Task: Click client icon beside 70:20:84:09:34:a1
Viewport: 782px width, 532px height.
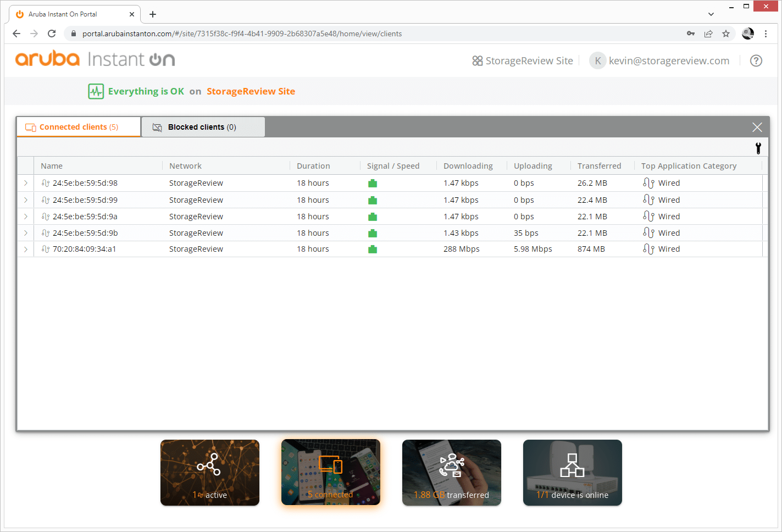Action: coord(46,249)
